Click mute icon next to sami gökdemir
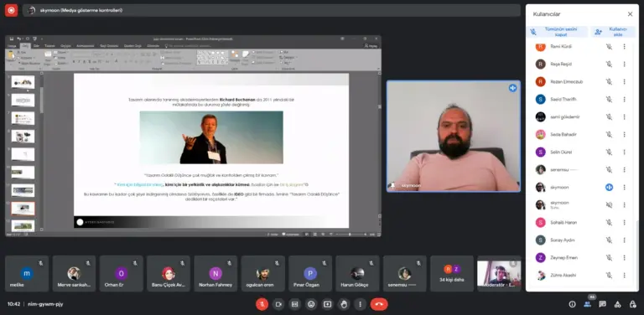This screenshot has width=644, height=315. click(x=609, y=117)
